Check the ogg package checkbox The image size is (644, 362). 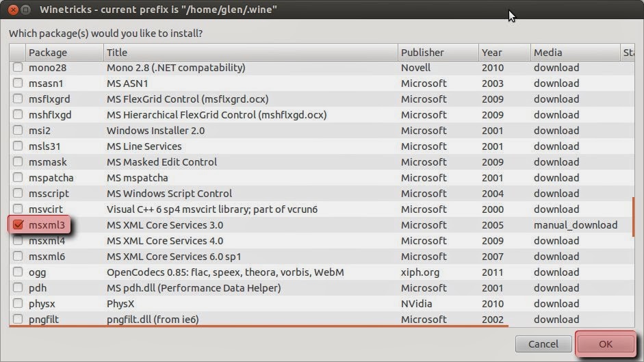(x=17, y=272)
